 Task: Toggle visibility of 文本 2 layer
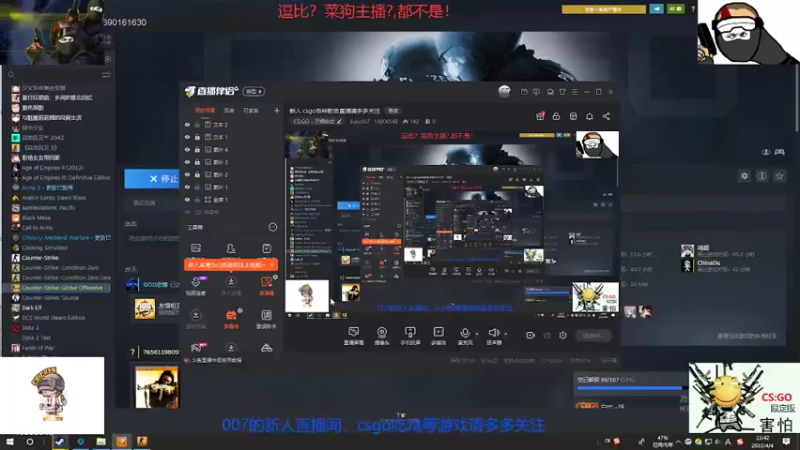point(187,124)
